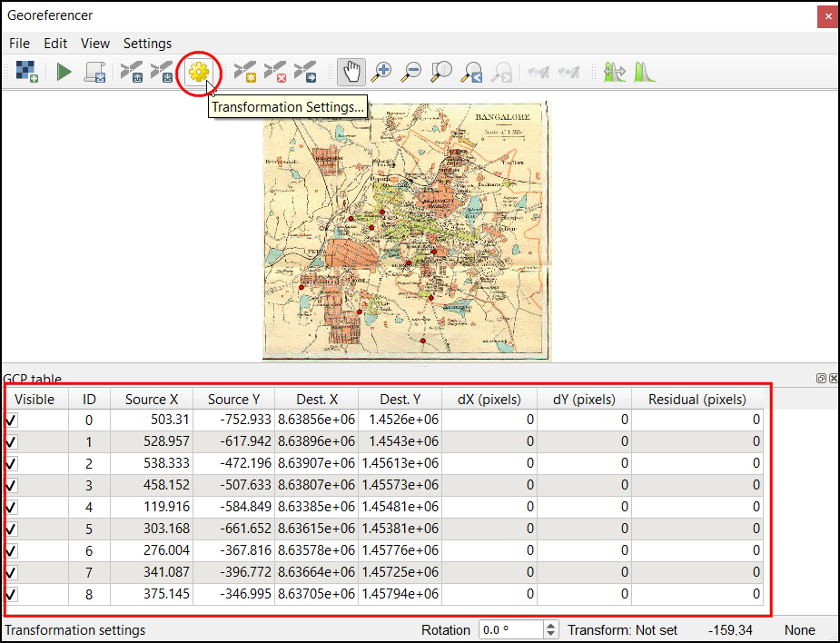Sort table by Visible column header
The image size is (840, 643).
tap(35, 400)
